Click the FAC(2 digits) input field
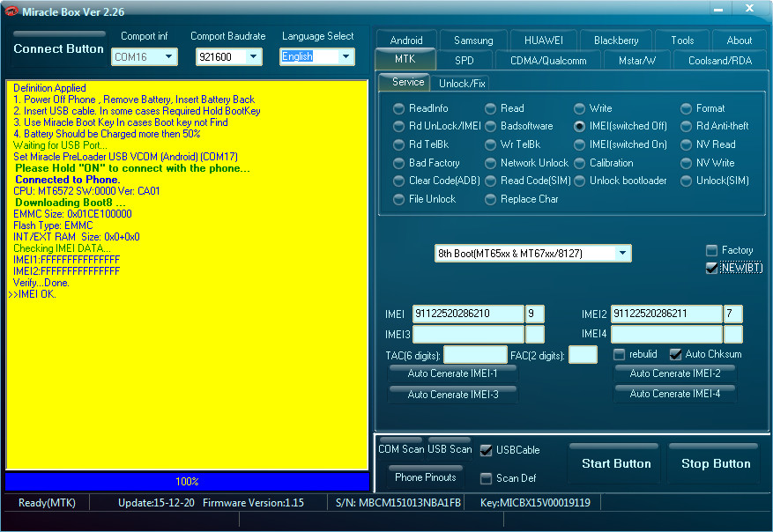 [583, 355]
